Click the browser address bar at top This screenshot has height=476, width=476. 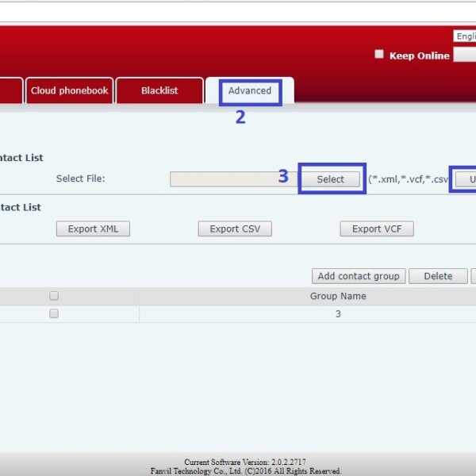point(238,10)
